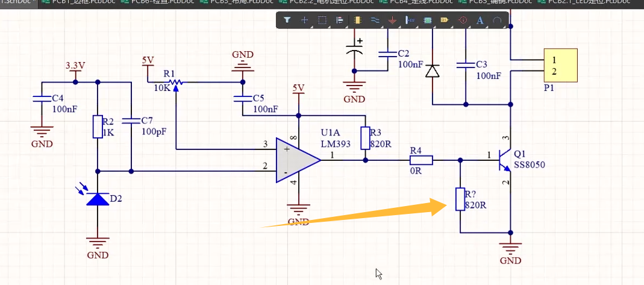Click the 1K value under R2

pos(108,132)
